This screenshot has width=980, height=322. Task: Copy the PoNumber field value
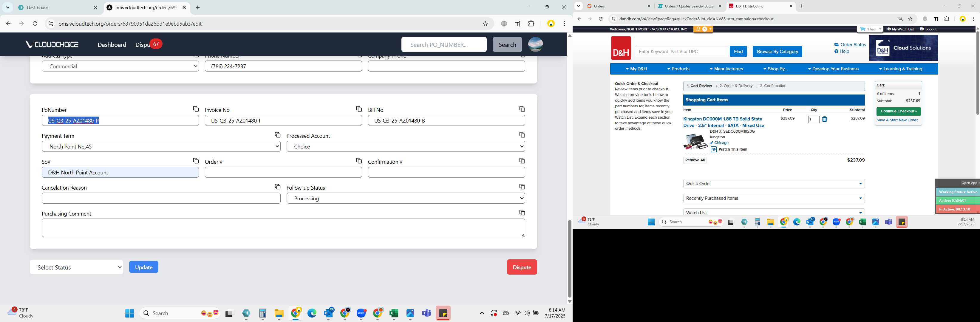tap(196, 109)
